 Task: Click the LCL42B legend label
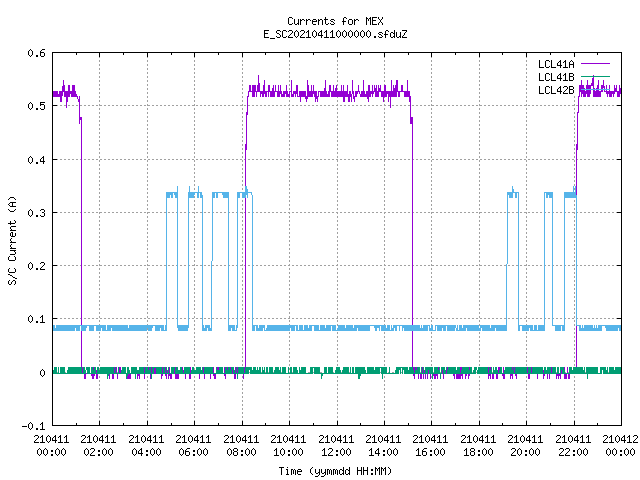click(x=556, y=90)
